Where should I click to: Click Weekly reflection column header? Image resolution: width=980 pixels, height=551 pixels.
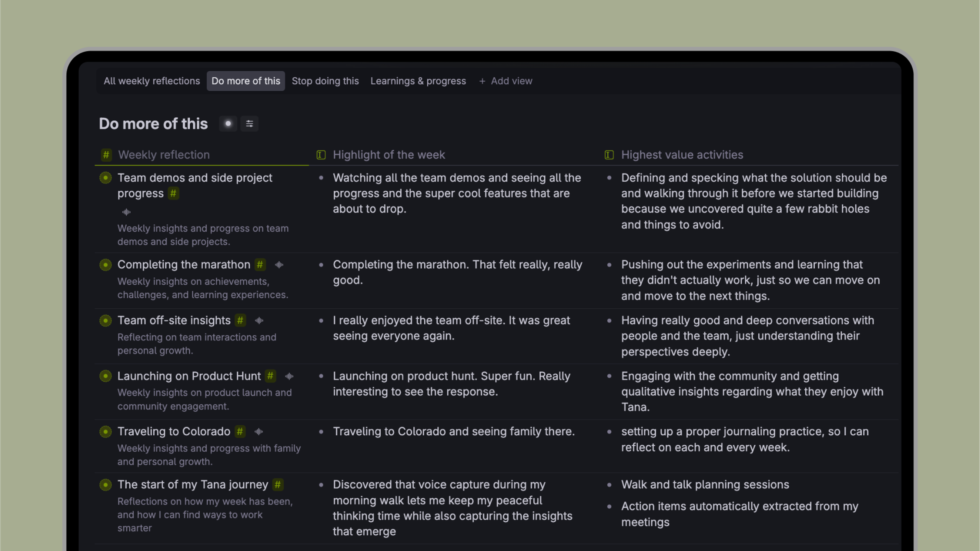point(164,155)
